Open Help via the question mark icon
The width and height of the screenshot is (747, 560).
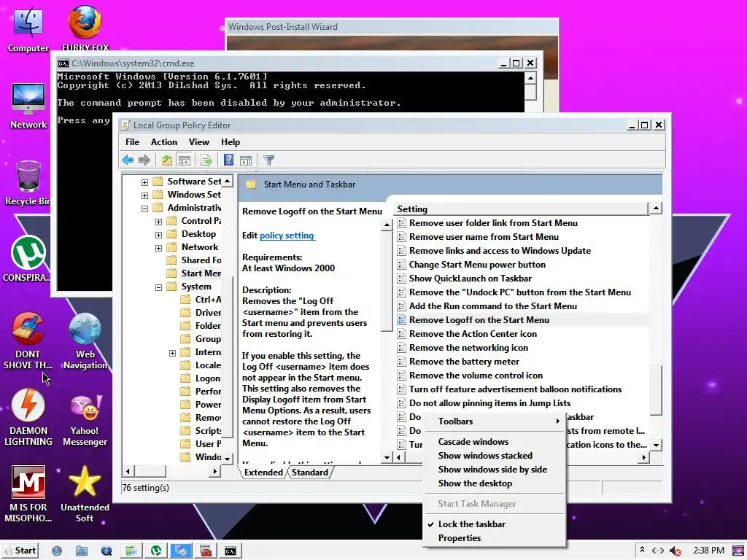[228, 160]
